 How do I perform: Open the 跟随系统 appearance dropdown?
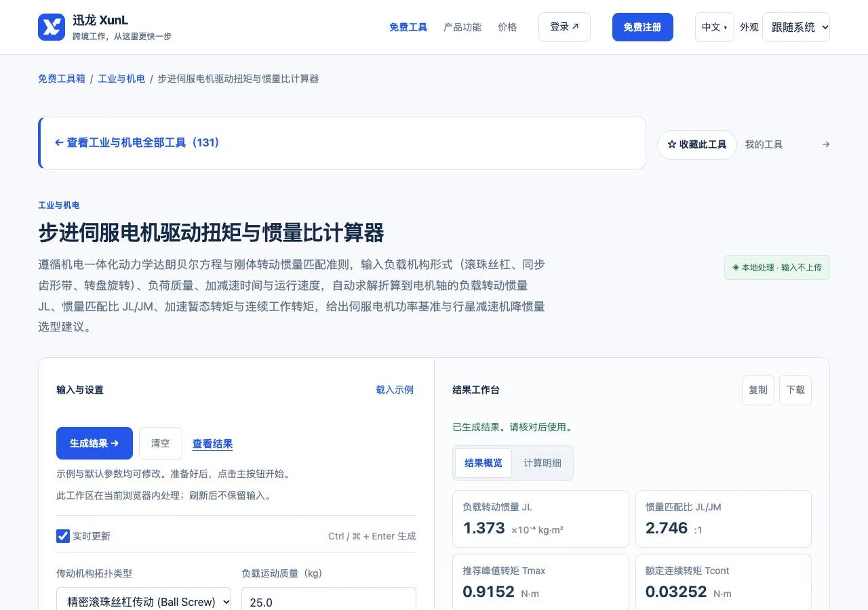(x=796, y=27)
